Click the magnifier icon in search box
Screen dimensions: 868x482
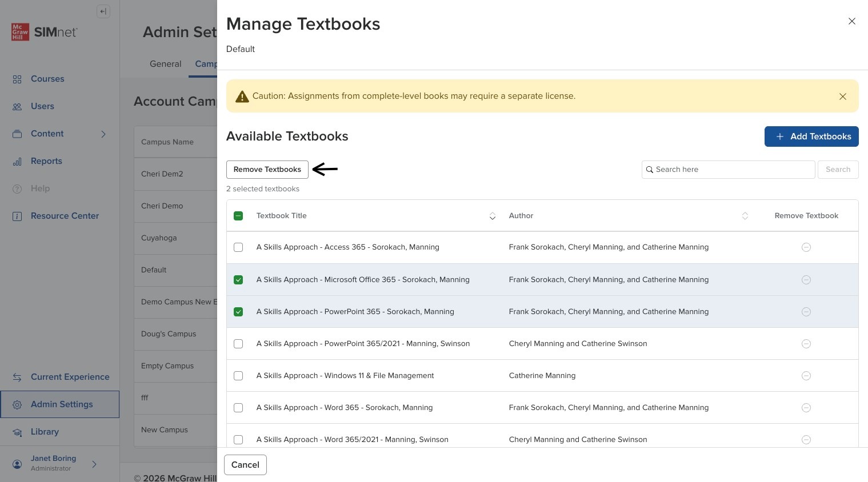pyautogui.click(x=650, y=170)
